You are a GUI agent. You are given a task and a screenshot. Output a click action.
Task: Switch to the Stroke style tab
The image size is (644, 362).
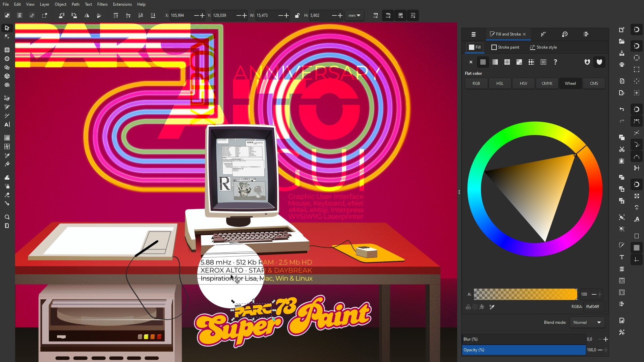(x=543, y=47)
